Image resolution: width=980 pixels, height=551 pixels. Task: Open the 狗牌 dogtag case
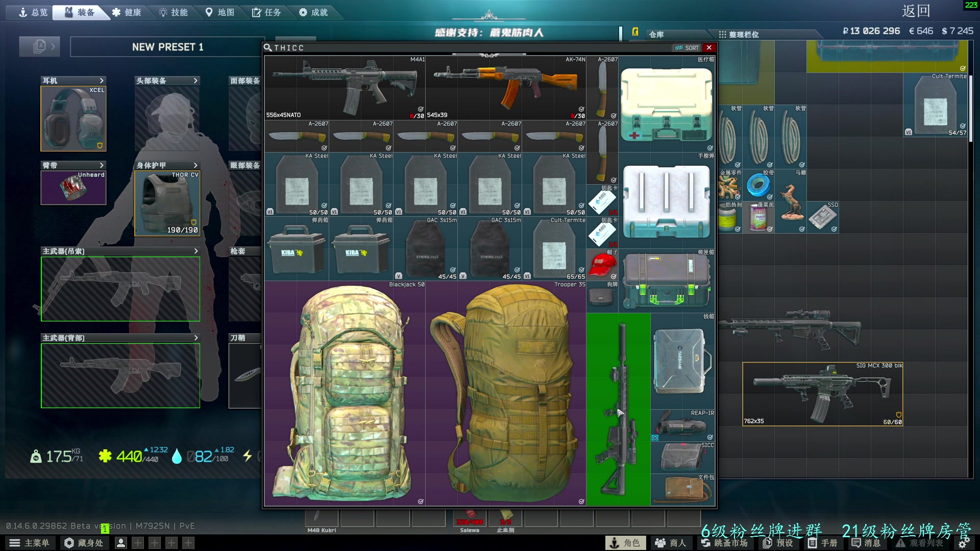602,296
